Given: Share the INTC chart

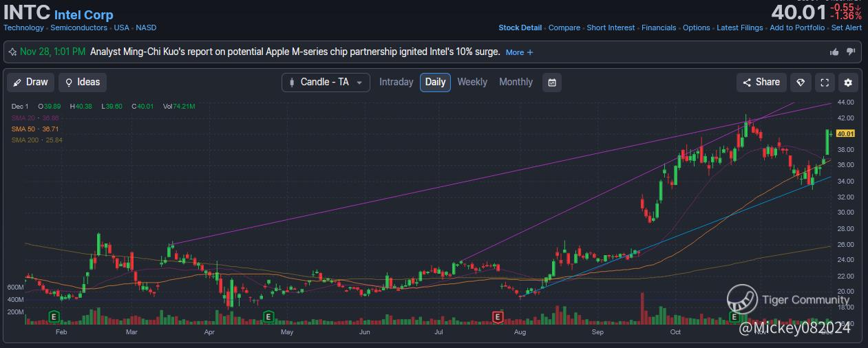Looking at the screenshot, I should click(761, 83).
